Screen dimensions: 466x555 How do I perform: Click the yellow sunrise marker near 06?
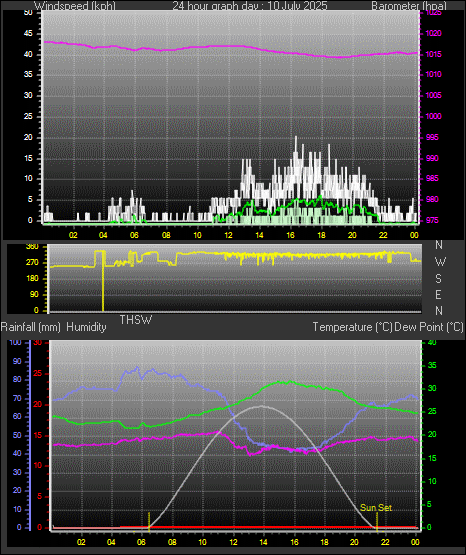click(149, 522)
